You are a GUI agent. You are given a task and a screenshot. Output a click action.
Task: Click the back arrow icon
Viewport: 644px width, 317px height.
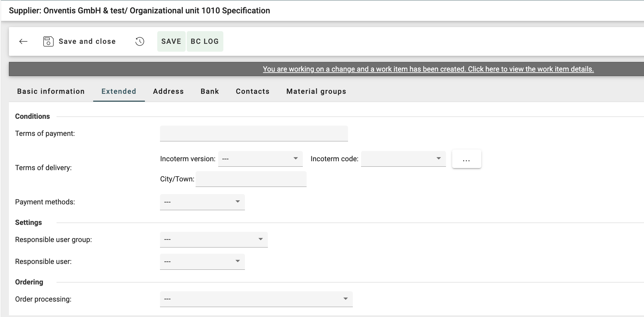(x=23, y=41)
